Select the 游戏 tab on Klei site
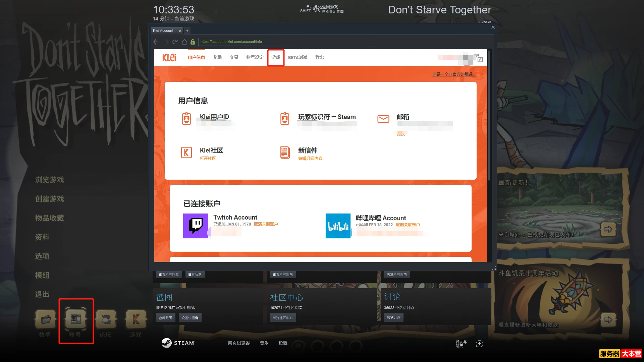Viewport: 644px width, 362px height. pyautogui.click(x=276, y=58)
